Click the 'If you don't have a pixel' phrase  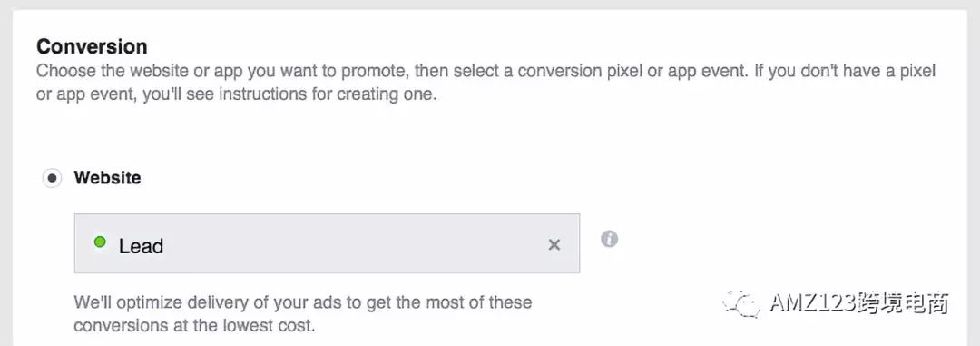click(x=845, y=71)
